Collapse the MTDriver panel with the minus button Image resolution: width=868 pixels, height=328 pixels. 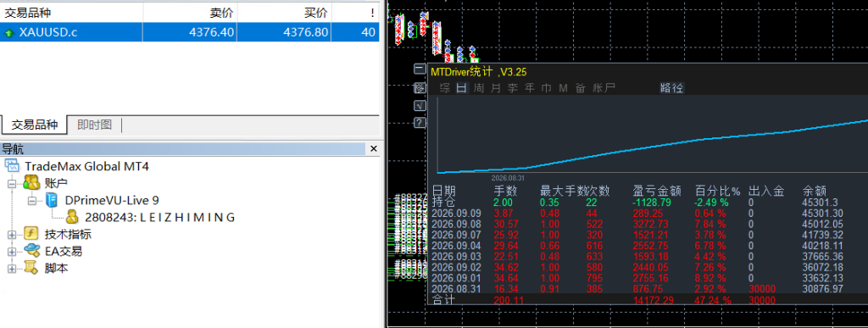coord(420,69)
